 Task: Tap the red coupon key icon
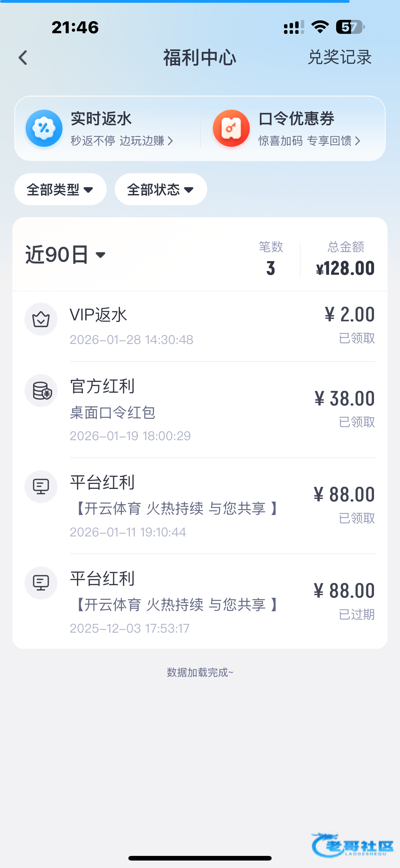click(231, 129)
